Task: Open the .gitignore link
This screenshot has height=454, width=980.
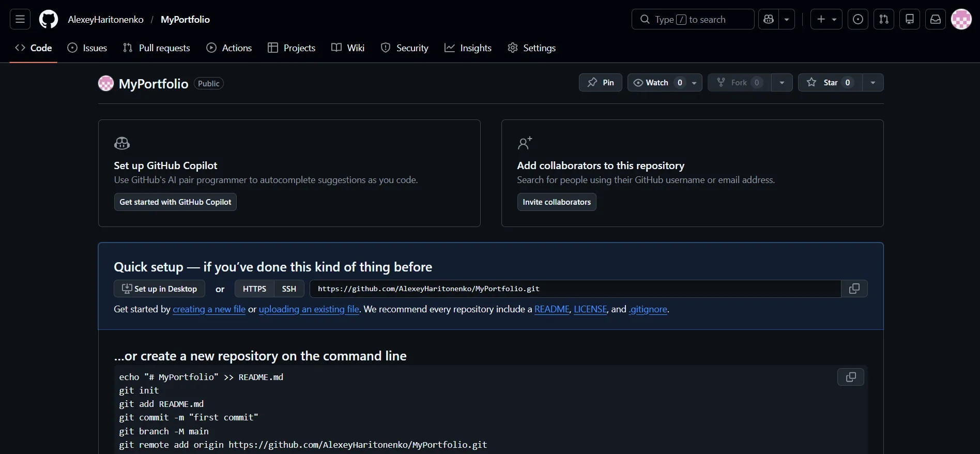Action: tap(648, 309)
